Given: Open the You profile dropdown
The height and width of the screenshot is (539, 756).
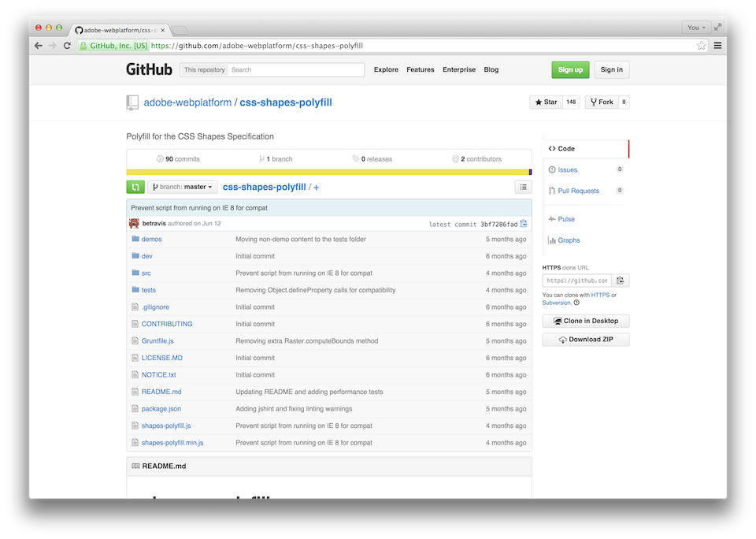Looking at the screenshot, I should [696, 28].
